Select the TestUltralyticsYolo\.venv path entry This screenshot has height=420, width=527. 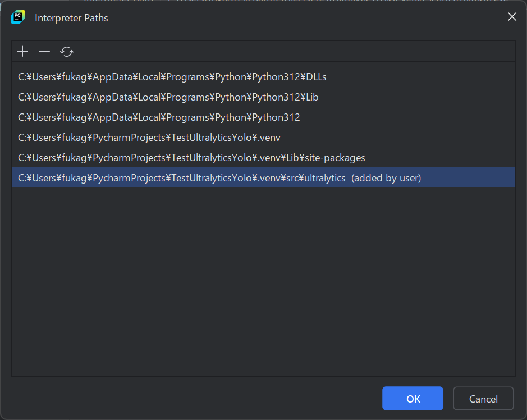[x=264, y=138]
